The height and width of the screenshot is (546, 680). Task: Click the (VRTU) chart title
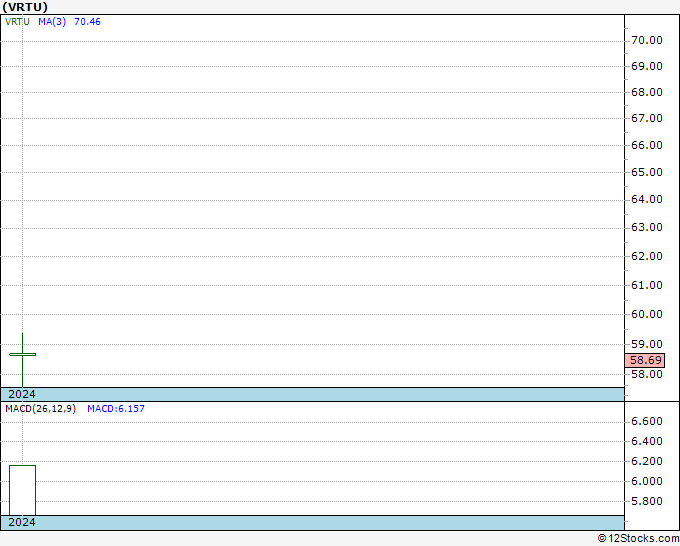tap(25, 7)
